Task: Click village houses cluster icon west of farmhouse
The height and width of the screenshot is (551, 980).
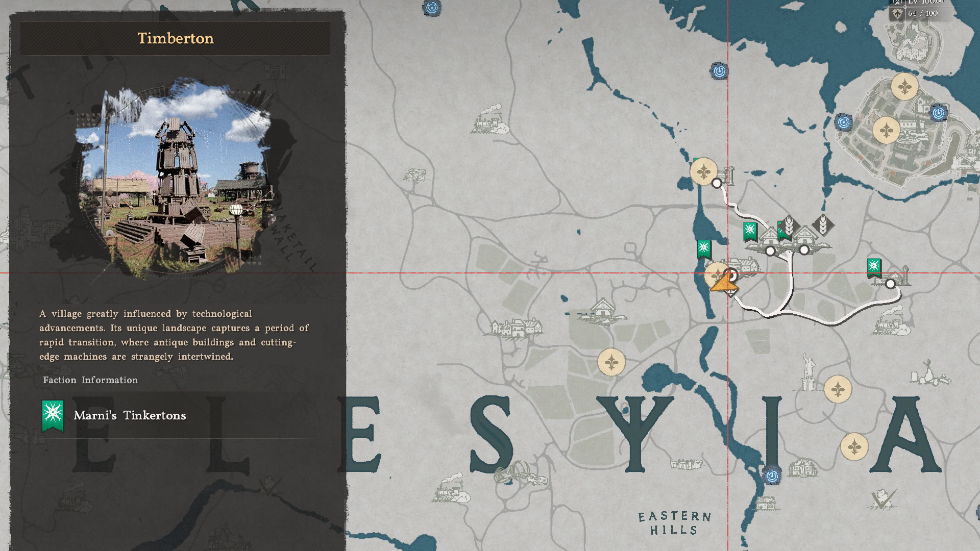Action: 516,328
